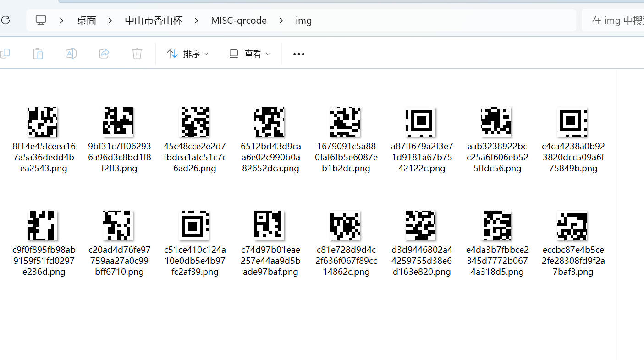The width and height of the screenshot is (644, 360).
Task: Open the 查看 view dropdown
Action: pyautogui.click(x=250, y=54)
